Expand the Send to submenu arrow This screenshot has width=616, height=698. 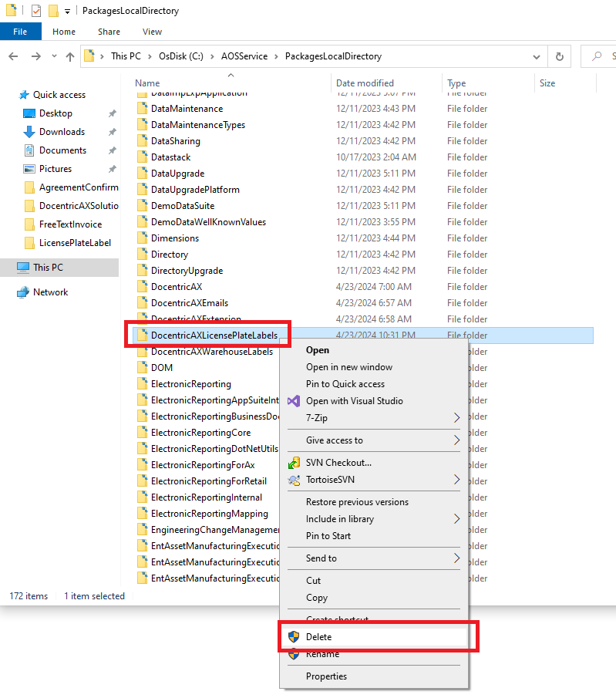pos(456,558)
